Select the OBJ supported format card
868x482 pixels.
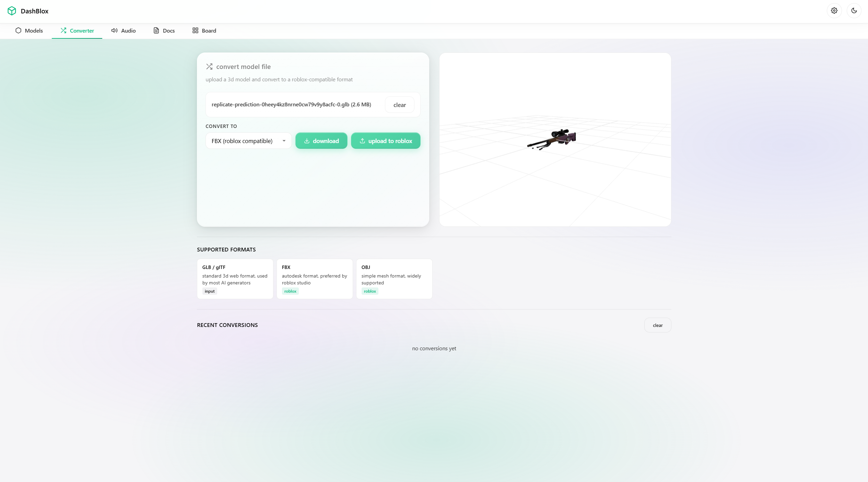click(x=394, y=279)
